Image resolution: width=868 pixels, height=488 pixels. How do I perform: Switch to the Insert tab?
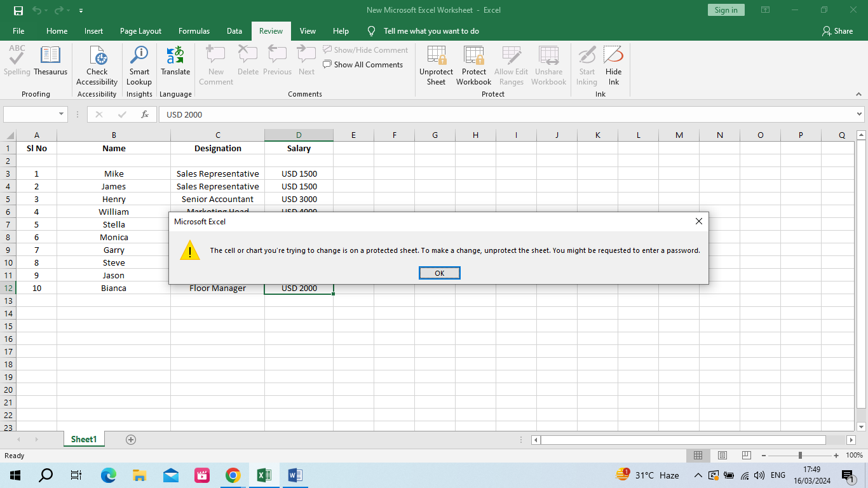pyautogui.click(x=93, y=31)
